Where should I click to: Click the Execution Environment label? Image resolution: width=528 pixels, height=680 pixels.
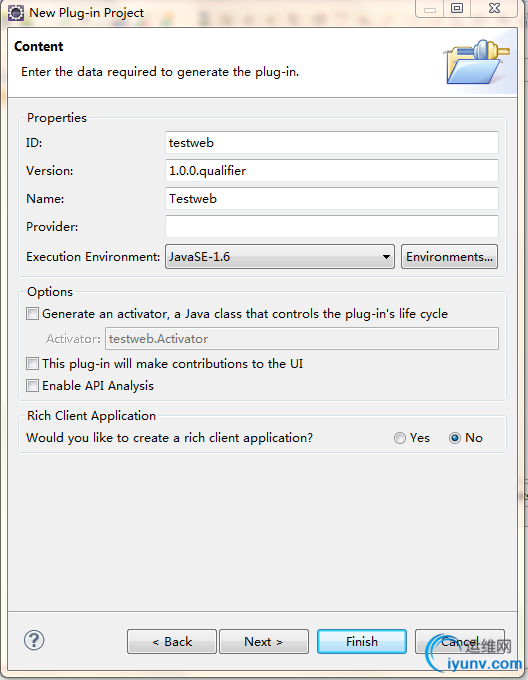[x=93, y=257]
